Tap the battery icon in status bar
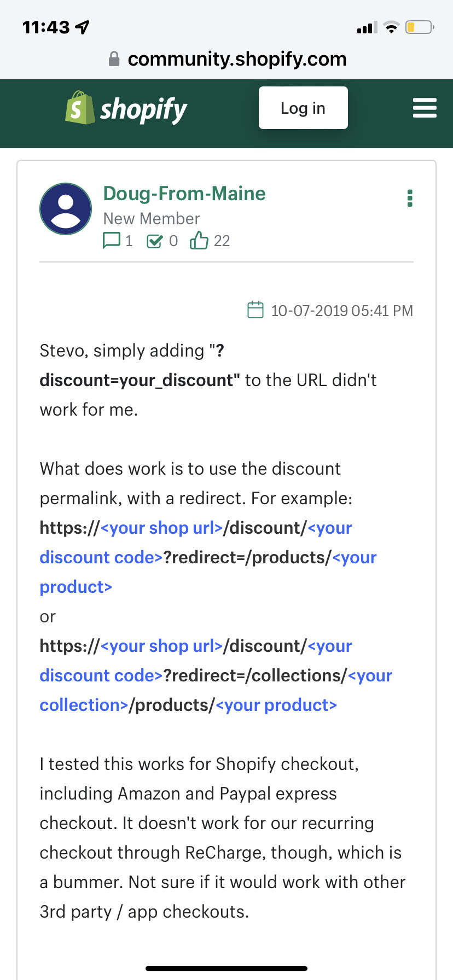The image size is (453, 980). 419,27
